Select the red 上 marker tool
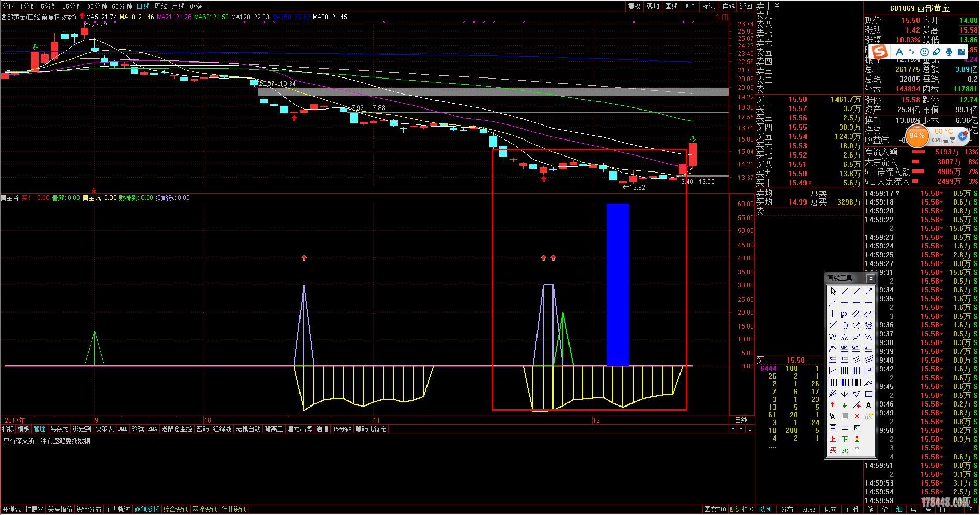This screenshot has width=980, height=515. point(833,439)
